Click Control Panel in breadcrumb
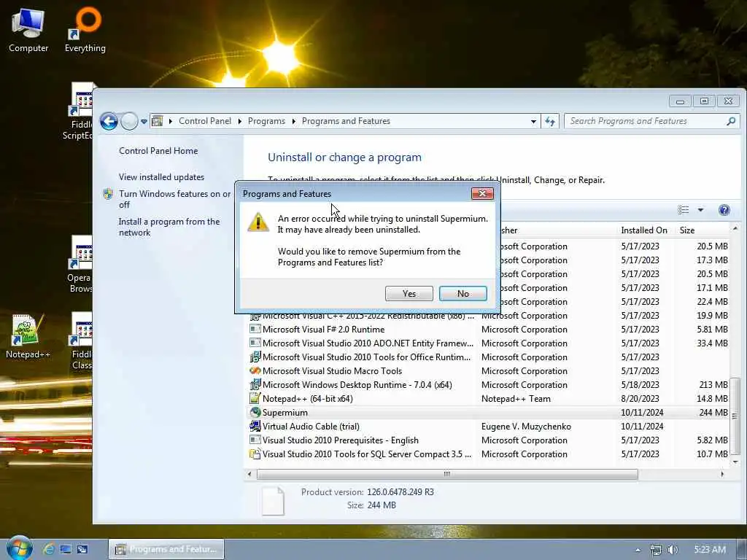The height and width of the screenshot is (560, 747). [205, 121]
